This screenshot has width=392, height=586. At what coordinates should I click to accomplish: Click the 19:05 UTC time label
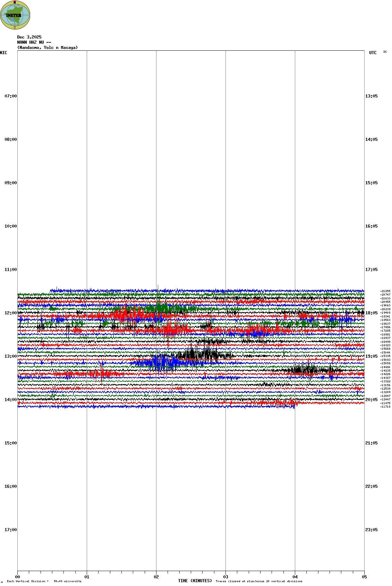pos(371,356)
